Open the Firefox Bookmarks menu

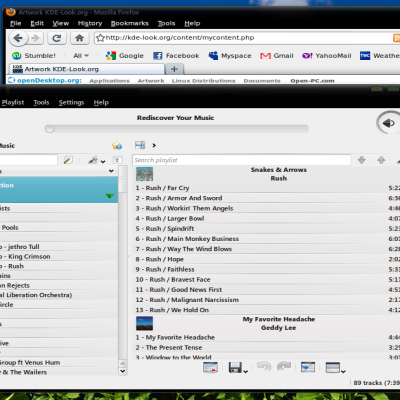[x=130, y=23]
